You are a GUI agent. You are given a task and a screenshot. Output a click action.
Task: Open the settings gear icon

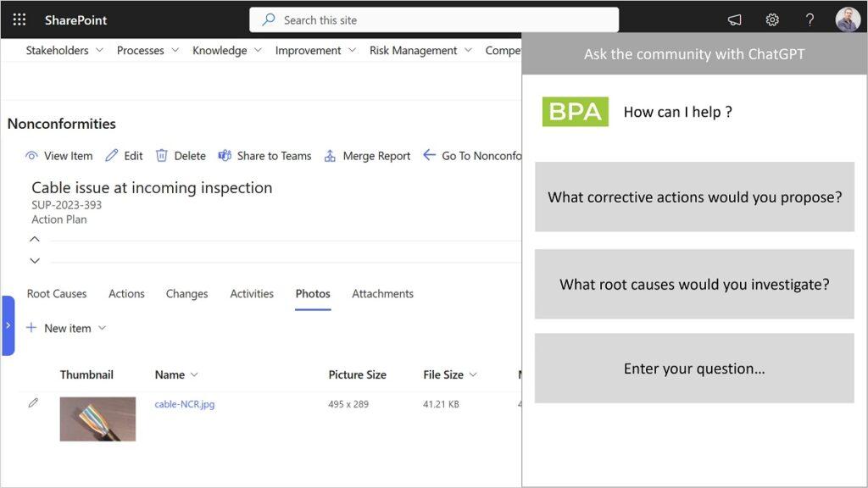[x=772, y=20]
